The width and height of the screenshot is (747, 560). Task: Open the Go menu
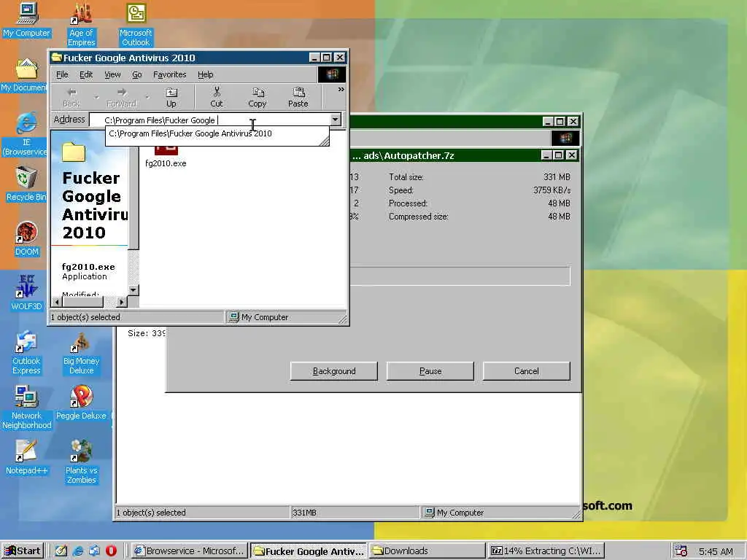(x=137, y=74)
